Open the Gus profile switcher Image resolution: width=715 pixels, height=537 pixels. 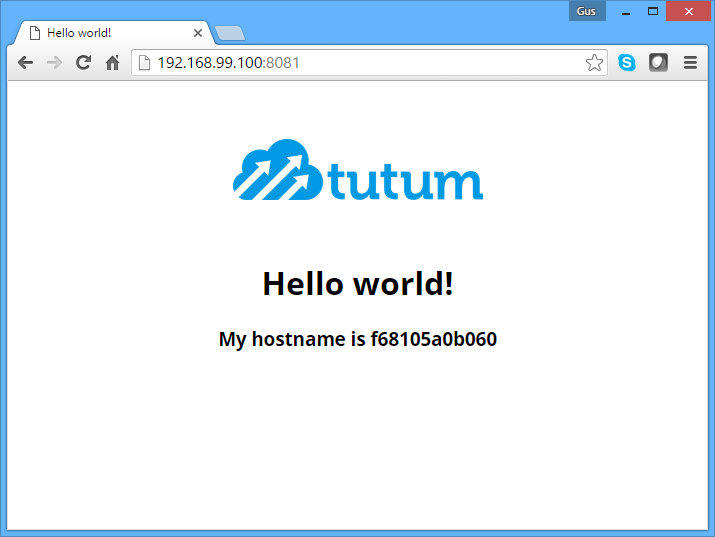587,11
